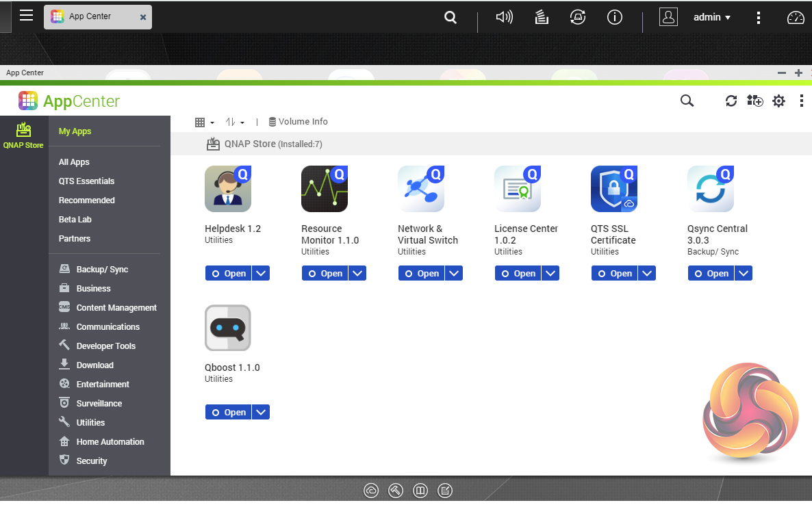The image size is (812, 505).
Task: Open Qsync Central app
Action: (711, 273)
